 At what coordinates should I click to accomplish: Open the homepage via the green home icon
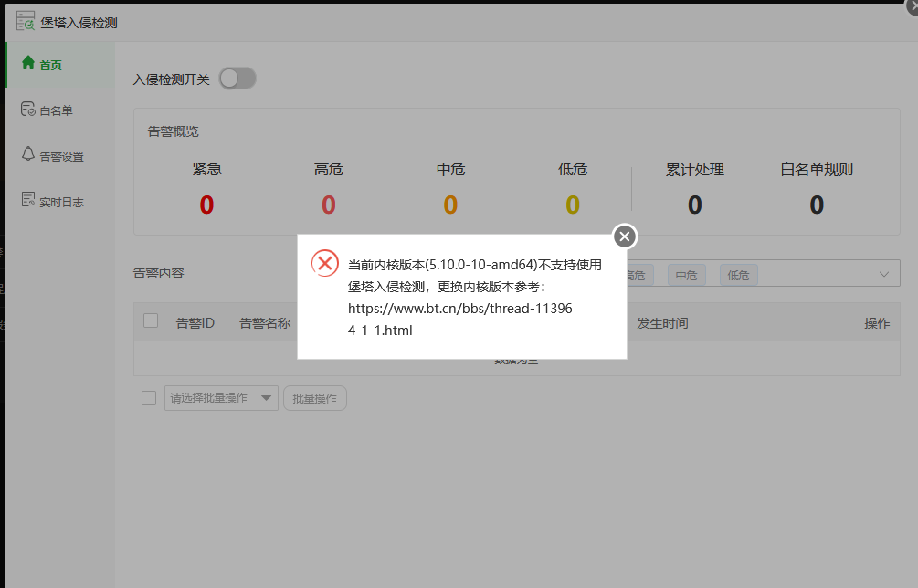[28, 65]
